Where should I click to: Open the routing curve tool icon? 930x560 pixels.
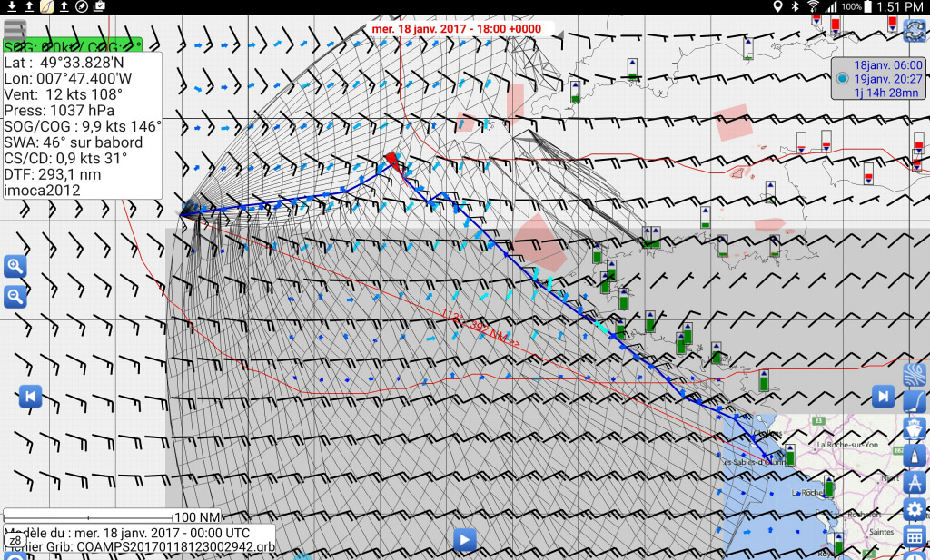[915, 402]
